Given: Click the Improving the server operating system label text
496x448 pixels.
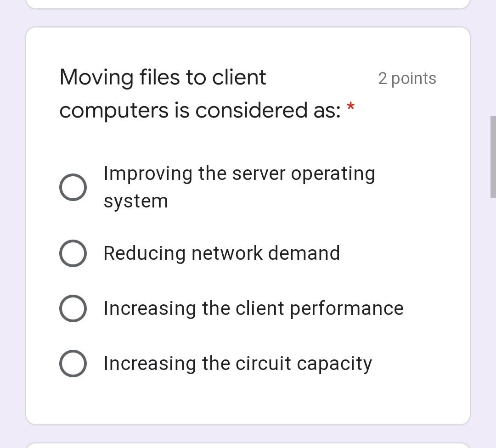Looking at the screenshot, I should [240, 186].
